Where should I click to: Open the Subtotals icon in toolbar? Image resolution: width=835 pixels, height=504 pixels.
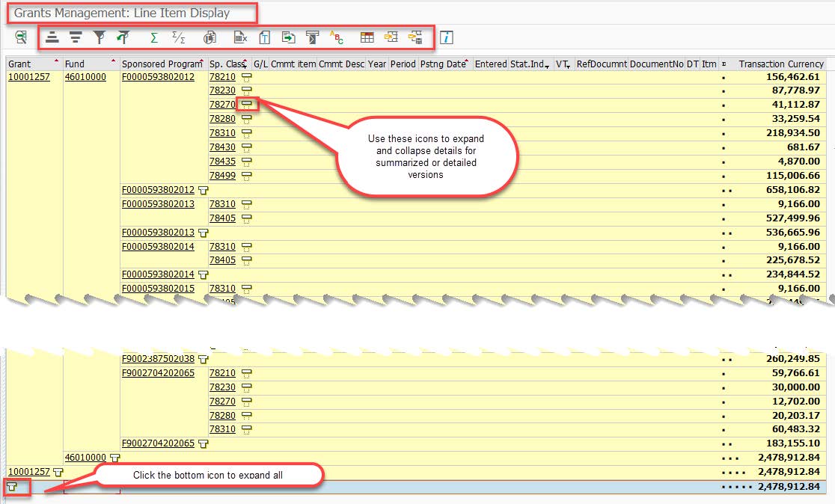point(179,37)
